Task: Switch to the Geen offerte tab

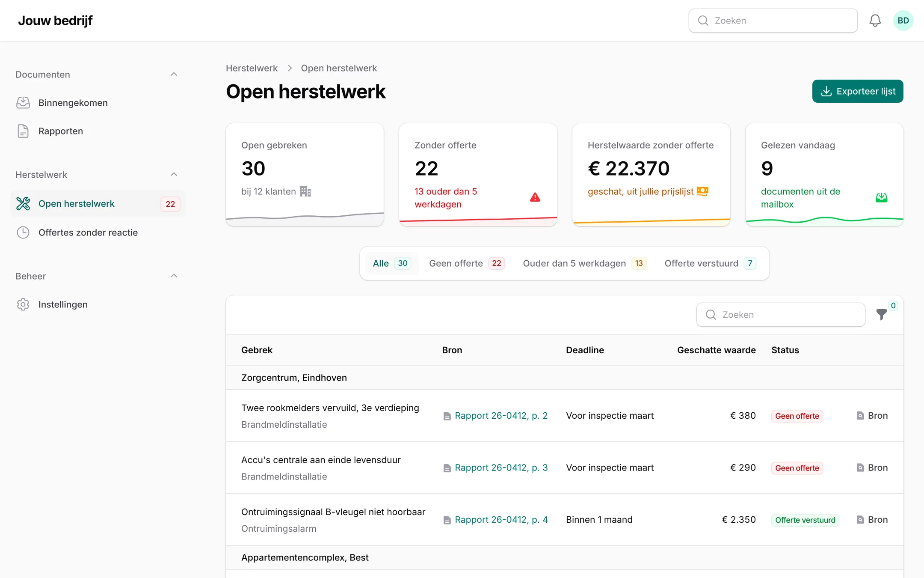Action: [x=467, y=263]
